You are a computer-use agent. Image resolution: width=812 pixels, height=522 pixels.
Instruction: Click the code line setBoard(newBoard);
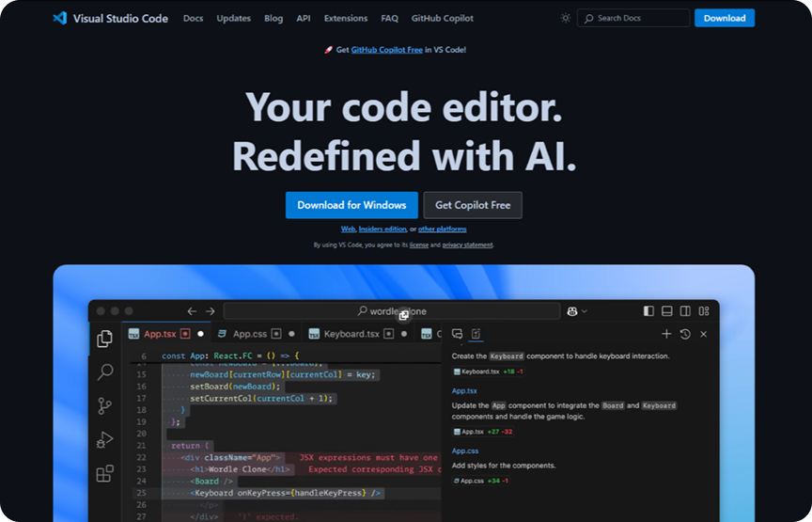(235, 387)
